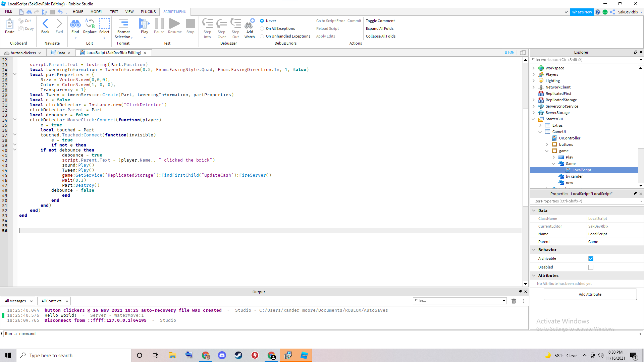
Task: Open the All Messages dropdown
Action: pos(18,301)
